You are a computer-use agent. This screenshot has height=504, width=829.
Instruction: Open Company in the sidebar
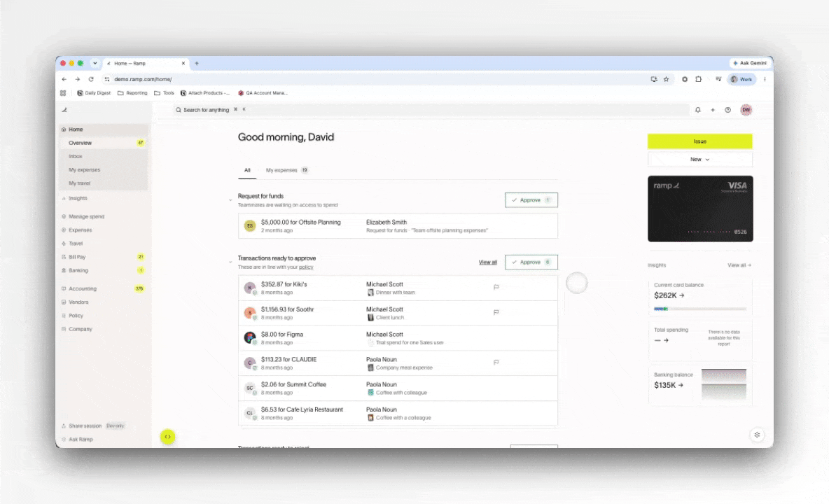pyautogui.click(x=104, y=329)
